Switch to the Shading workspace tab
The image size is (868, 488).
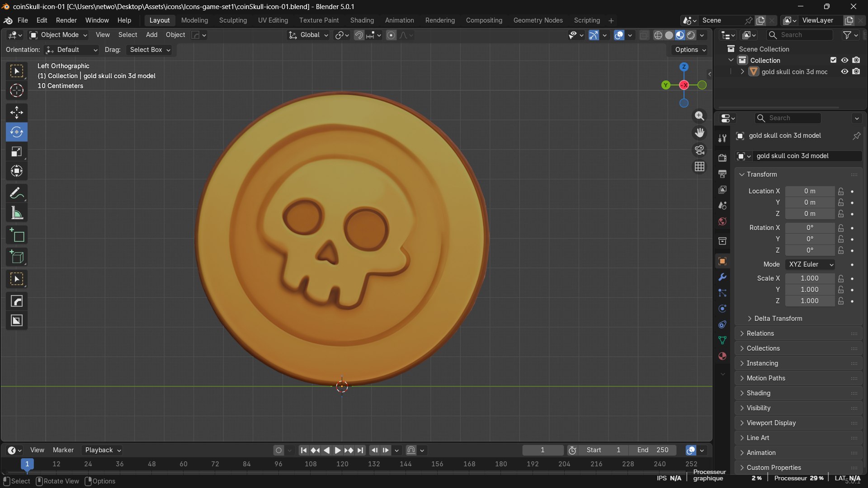(x=362, y=20)
